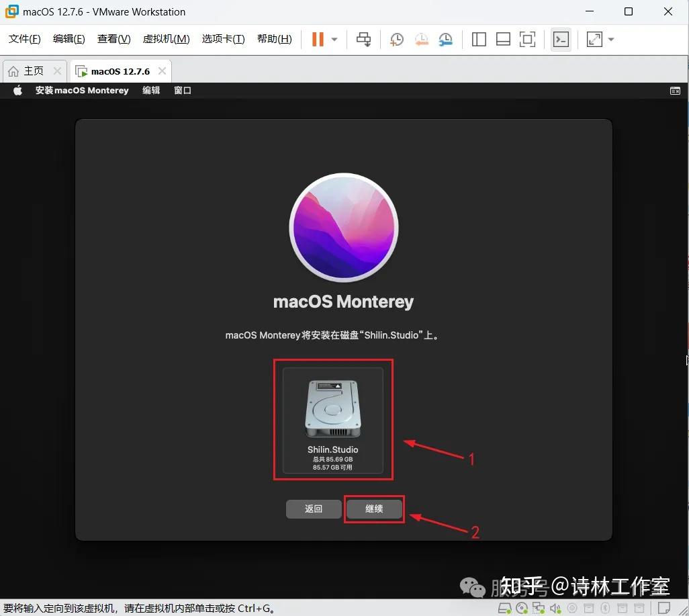The height and width of the screenshot is (616, 689).
Task: Click the Bluetooth device status icon
Action: point(606,608)
